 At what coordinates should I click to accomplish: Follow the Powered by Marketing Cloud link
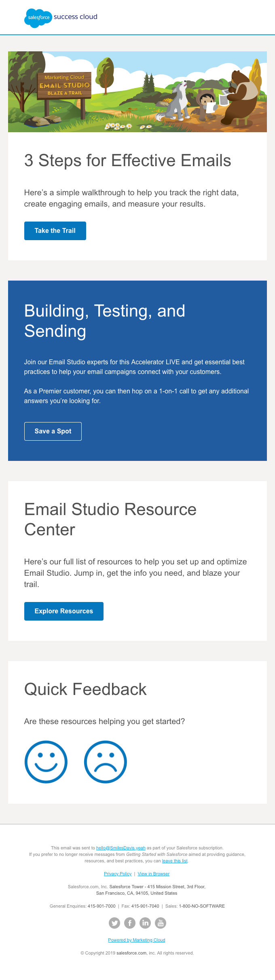[x=137, y=940]
